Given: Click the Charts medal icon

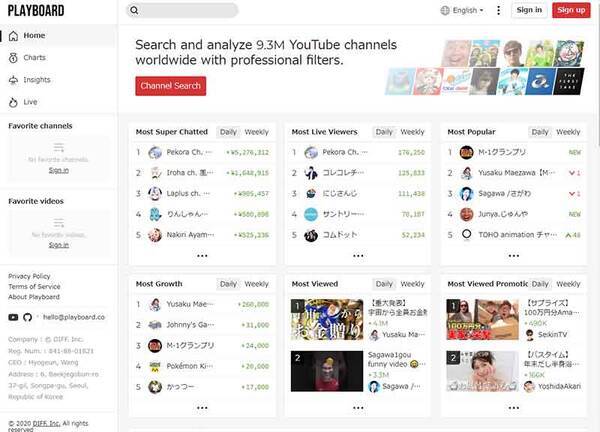Looking at the screenshot, I should tap(13, 58).
